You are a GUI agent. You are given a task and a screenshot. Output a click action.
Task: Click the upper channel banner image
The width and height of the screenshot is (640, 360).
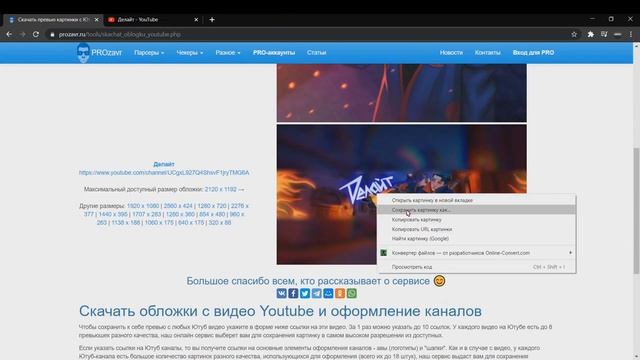[402, 93]
